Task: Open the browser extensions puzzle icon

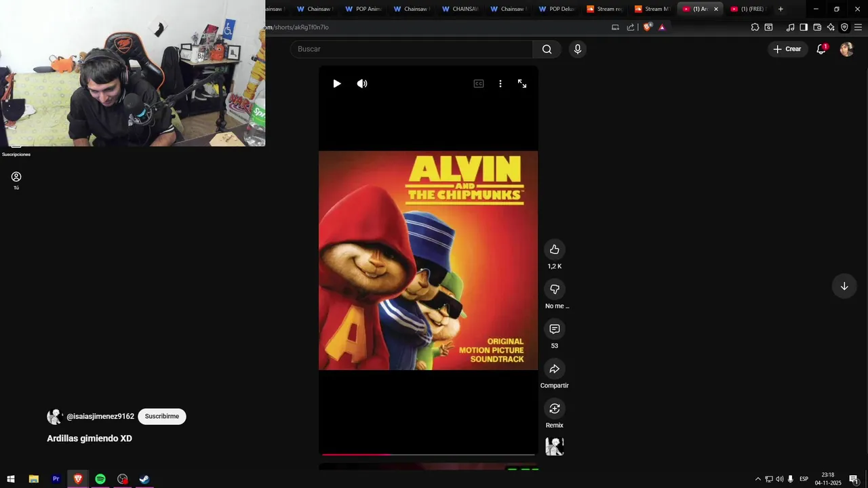Action: (755, 27)
